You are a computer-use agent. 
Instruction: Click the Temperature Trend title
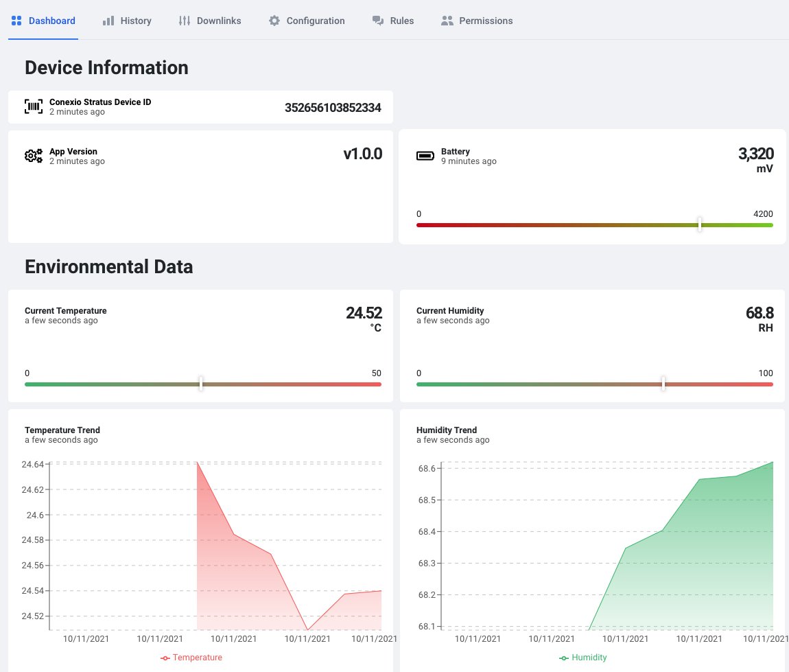pyautogui.click(x=62, y=430)
